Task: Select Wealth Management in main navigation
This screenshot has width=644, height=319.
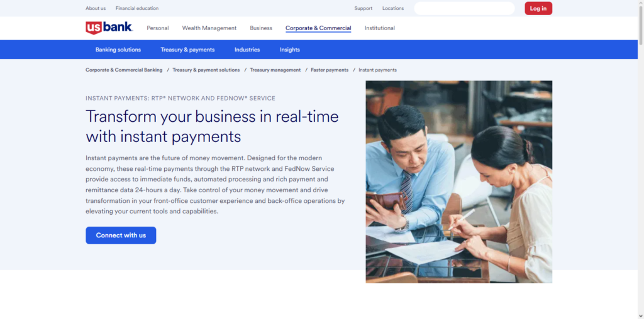Action: click(209, 28)
